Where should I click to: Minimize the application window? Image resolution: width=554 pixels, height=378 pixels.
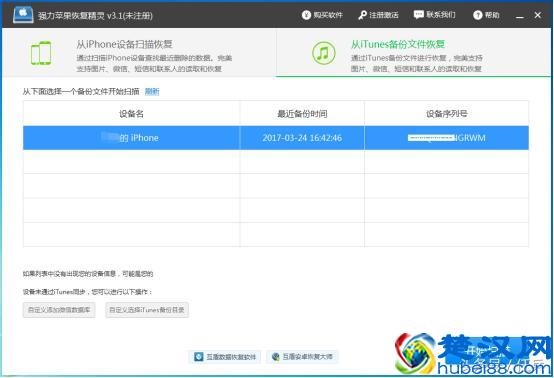519,16
